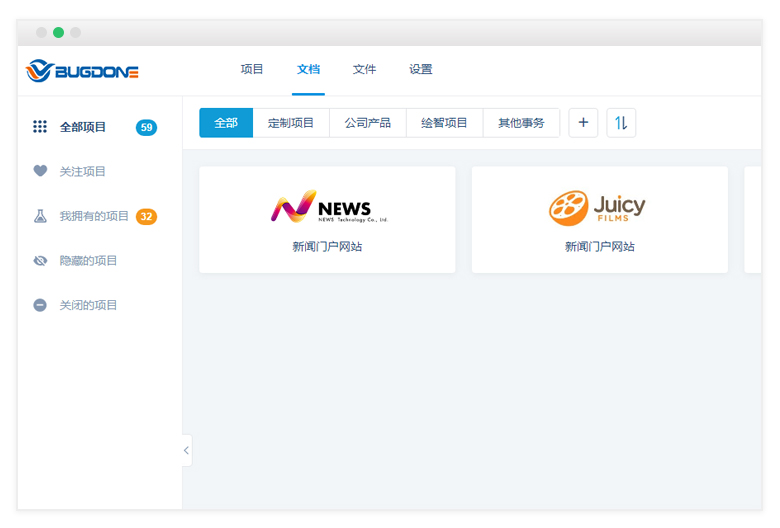
Task: Select the 其他事务 filter
Action: 521,123
